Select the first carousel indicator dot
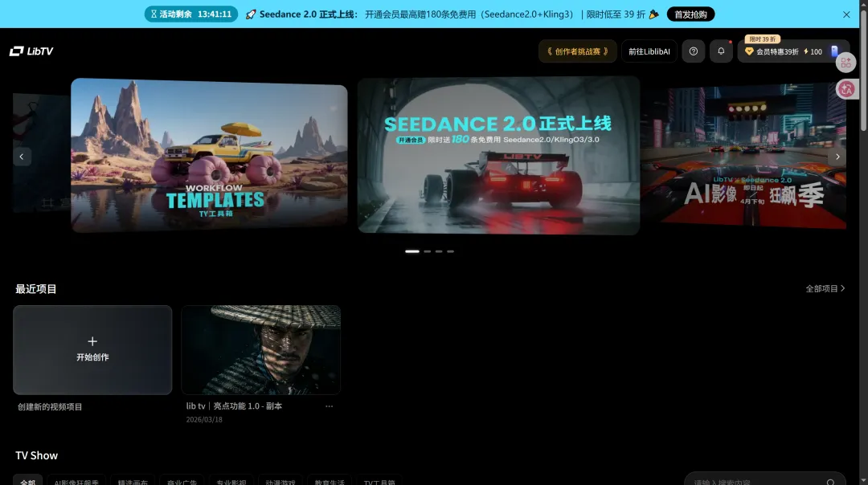Viewport: 868px width, 485px height. tap(411, 251)
